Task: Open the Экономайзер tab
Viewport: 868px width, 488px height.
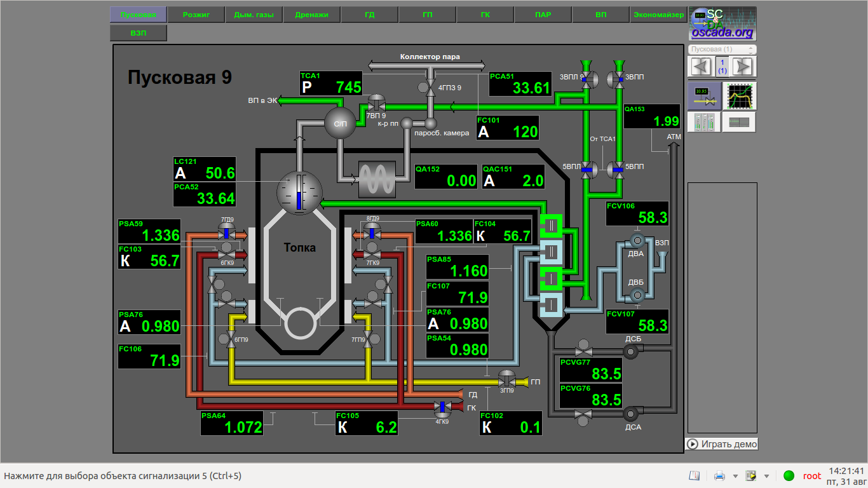Action: pyautogui.click(x=658, y=15)
